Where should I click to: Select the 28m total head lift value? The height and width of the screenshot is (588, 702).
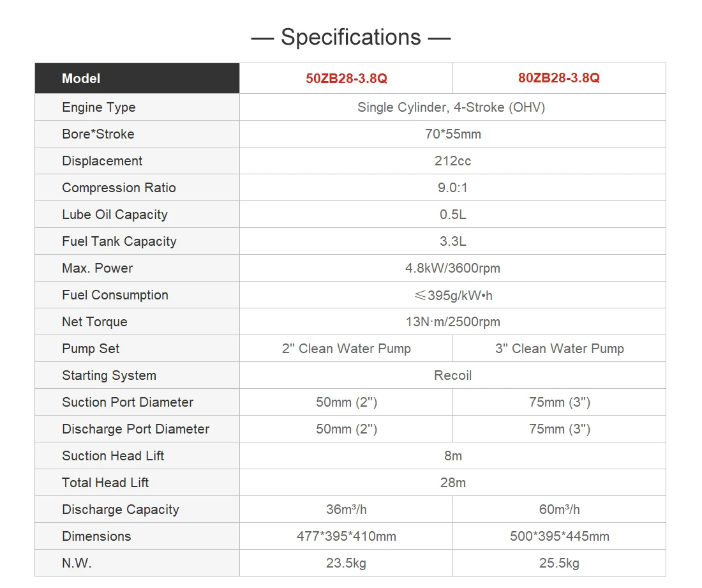click(x=452, y=483)
